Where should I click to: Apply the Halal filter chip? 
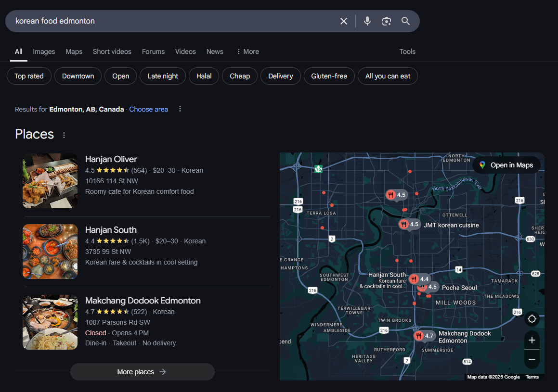click(204, 76)
